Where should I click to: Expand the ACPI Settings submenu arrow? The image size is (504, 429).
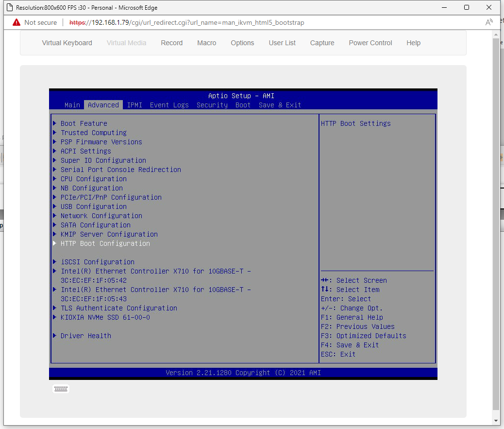[x=55, y=151]
